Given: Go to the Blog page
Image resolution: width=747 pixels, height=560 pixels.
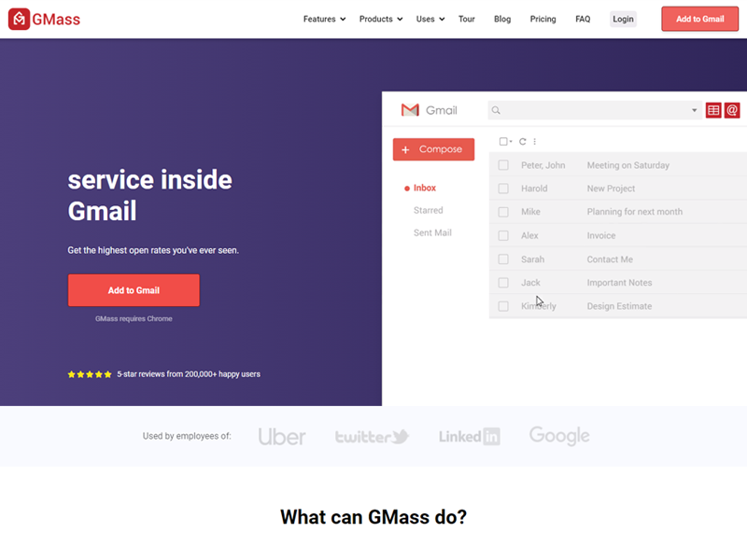Looking at the screenshot, I should (x=502, y=19).
